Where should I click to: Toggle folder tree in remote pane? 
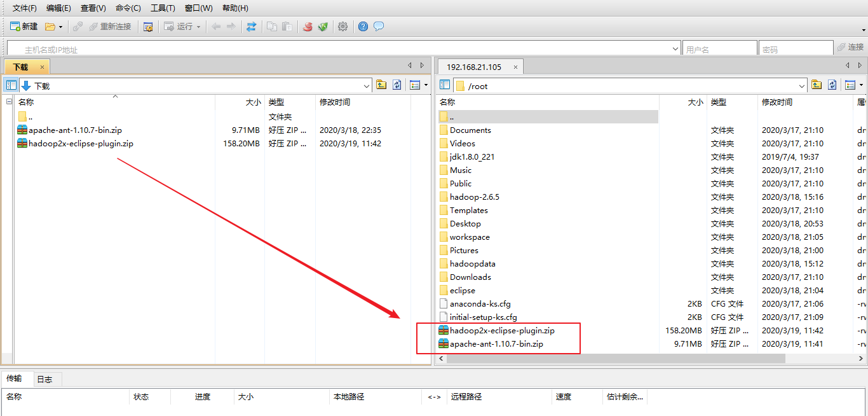(x=445, y=85)
